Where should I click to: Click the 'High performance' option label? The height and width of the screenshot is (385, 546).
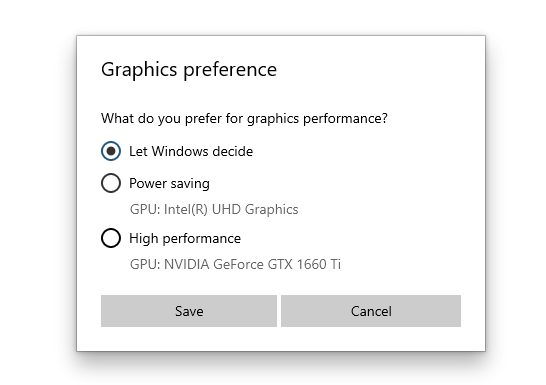(185, 238)
